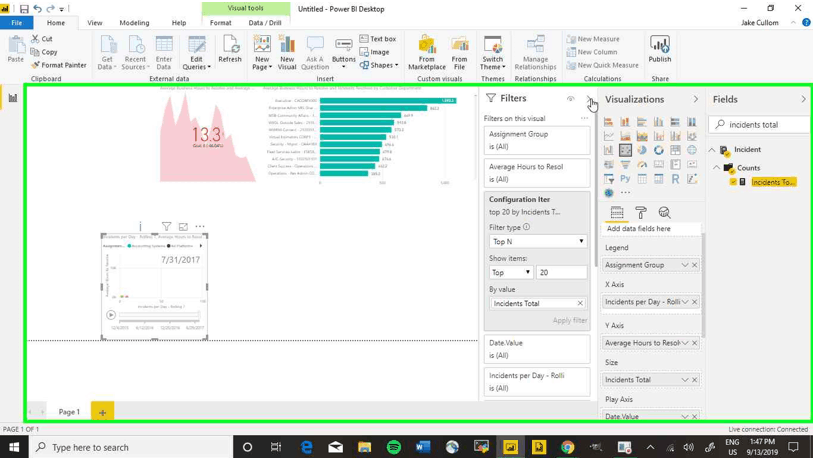The image size is (815, 460).
Task: Click the Windows Start button
Action: point(14,447)
